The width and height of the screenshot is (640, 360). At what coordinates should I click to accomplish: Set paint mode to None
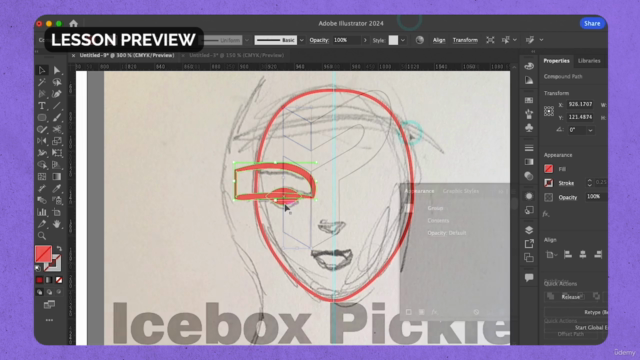pyautogui.click(x=59, y=280)
